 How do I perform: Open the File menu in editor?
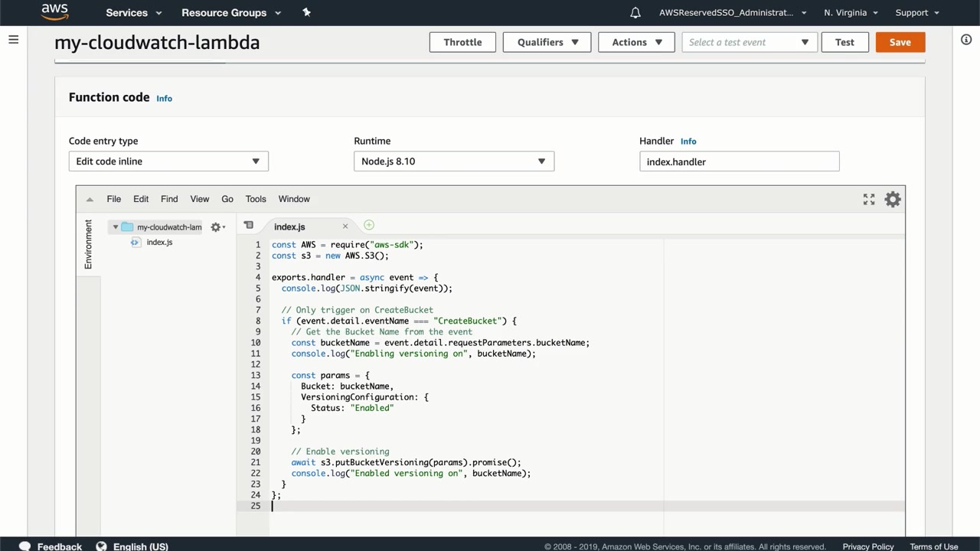(113, 199)
